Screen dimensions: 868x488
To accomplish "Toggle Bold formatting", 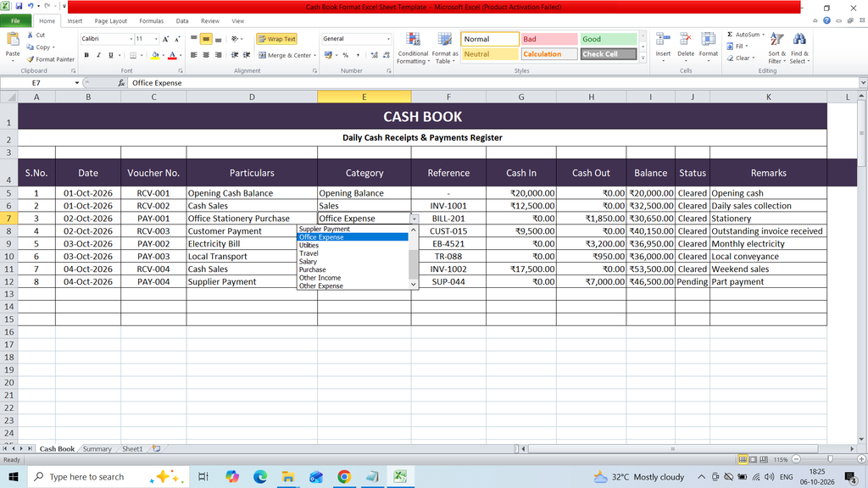I will [86, 55].
